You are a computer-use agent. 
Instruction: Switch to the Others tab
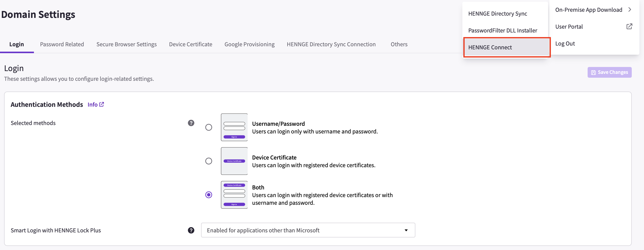[399, 44]
